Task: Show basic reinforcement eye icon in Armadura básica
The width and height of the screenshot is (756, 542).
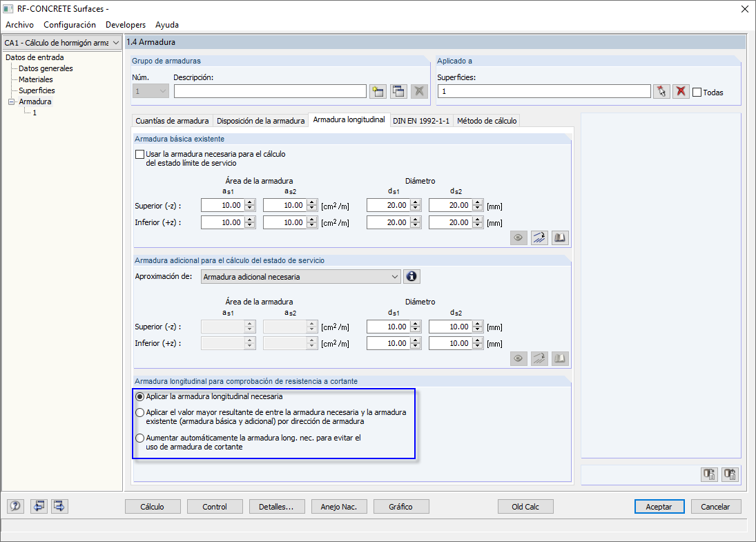Action: 518,238
